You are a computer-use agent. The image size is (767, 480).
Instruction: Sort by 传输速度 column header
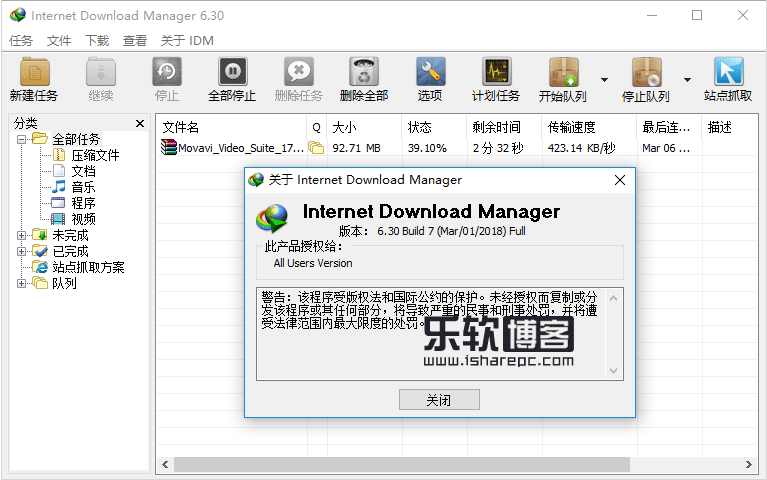tap(589, 128)
